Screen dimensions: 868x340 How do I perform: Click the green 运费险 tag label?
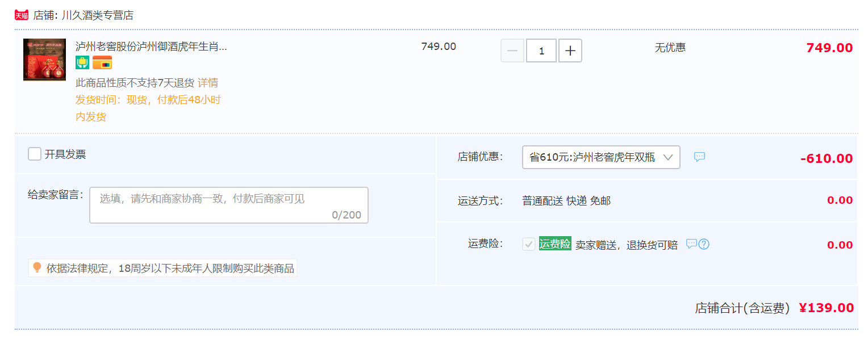555,244
